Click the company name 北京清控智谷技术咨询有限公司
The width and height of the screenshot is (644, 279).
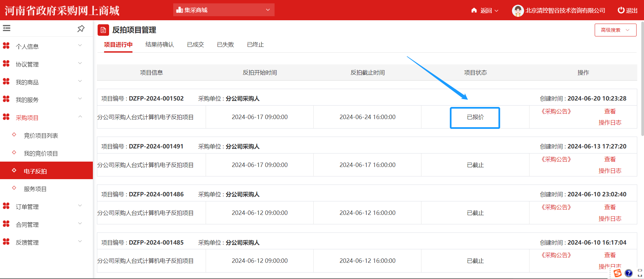[565, 10]
